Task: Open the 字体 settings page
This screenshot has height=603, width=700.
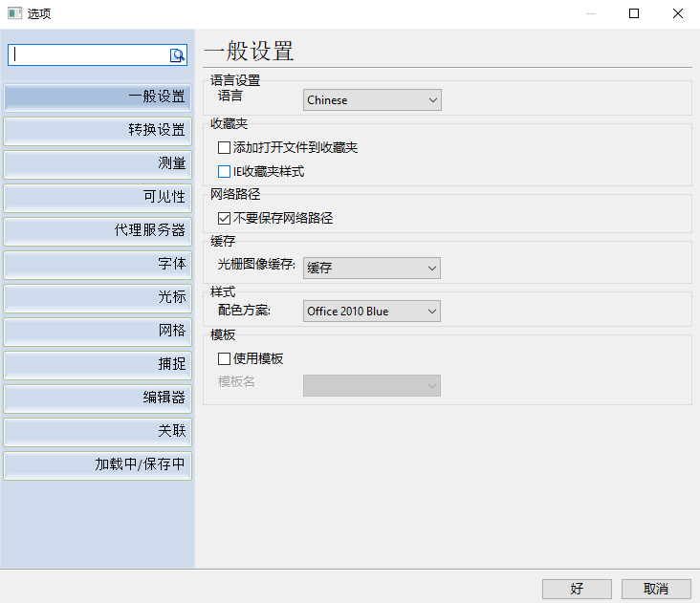Action: 98,265
